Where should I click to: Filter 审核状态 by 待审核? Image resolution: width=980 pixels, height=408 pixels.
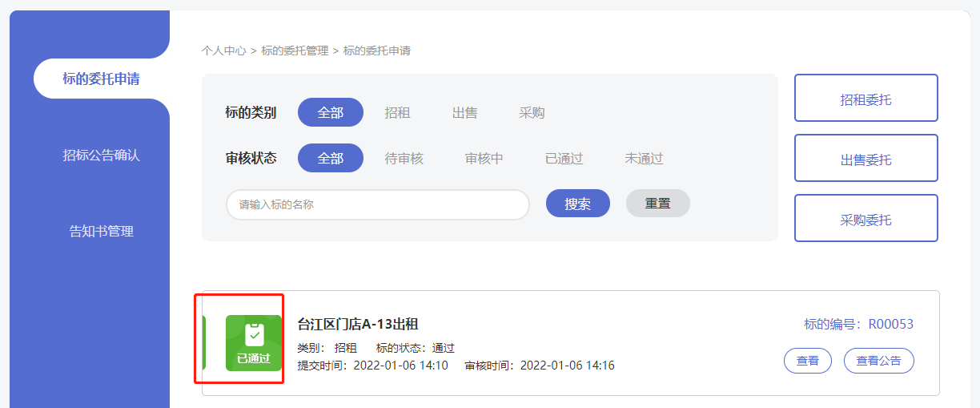(404, 159)
